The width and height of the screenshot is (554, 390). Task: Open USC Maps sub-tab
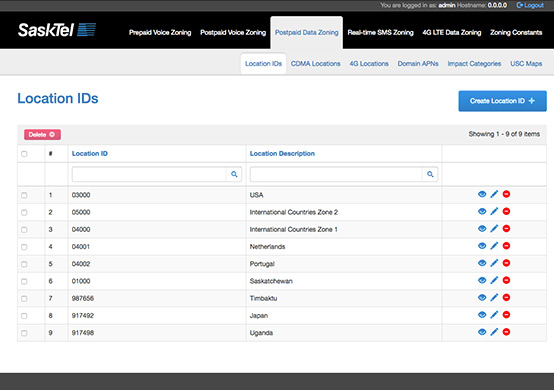tap(526, 64)
